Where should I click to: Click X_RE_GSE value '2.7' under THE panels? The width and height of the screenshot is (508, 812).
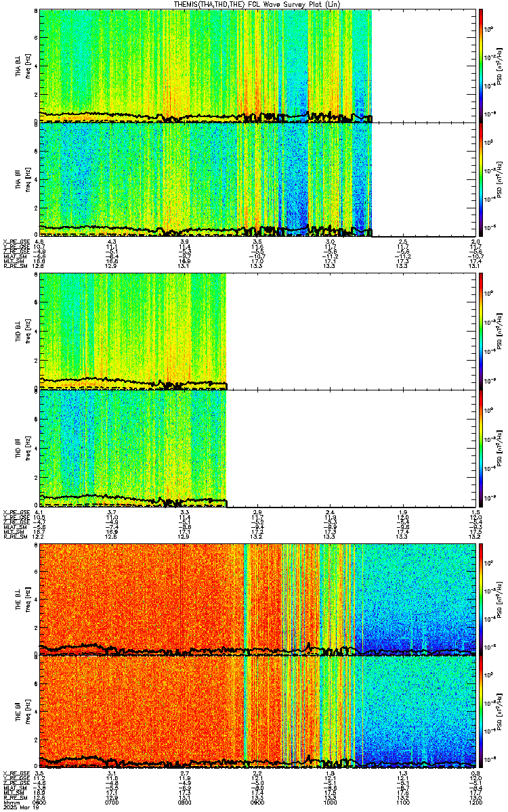click(184, 773)
